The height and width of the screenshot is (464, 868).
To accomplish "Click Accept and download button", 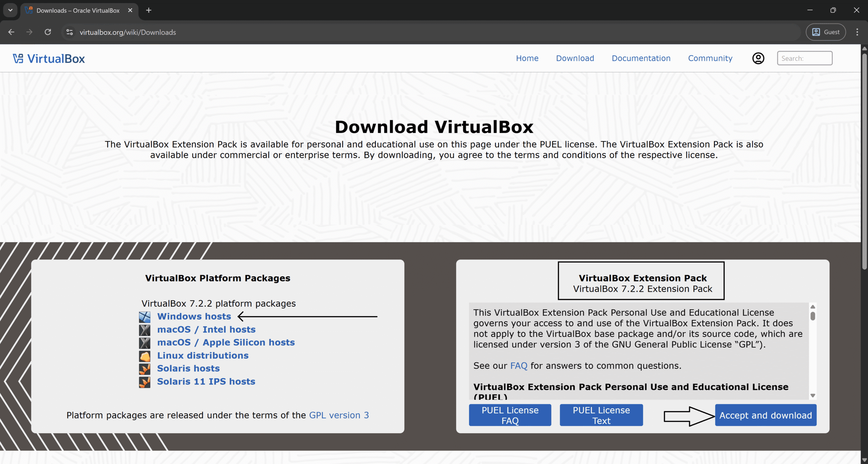I will point(766,415).
